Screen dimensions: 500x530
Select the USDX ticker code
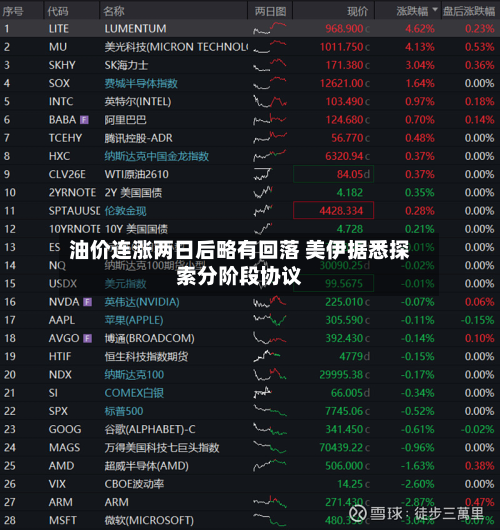pos(63,283)
